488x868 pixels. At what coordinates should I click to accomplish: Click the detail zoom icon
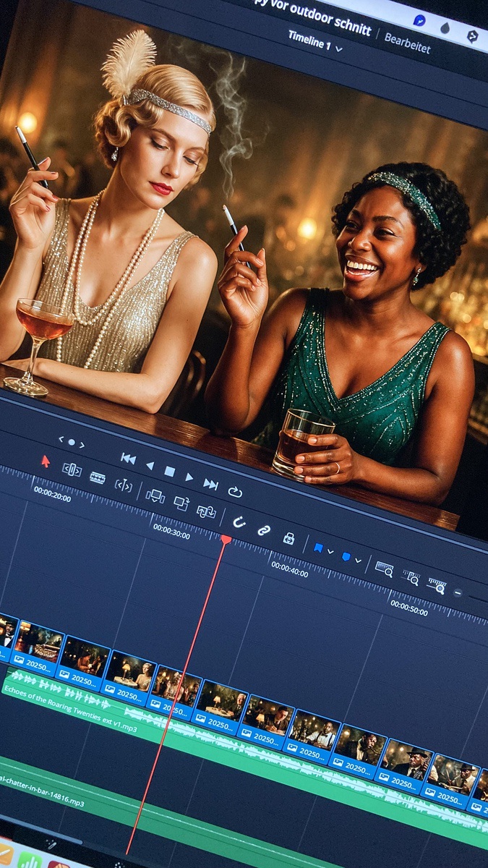411,577
